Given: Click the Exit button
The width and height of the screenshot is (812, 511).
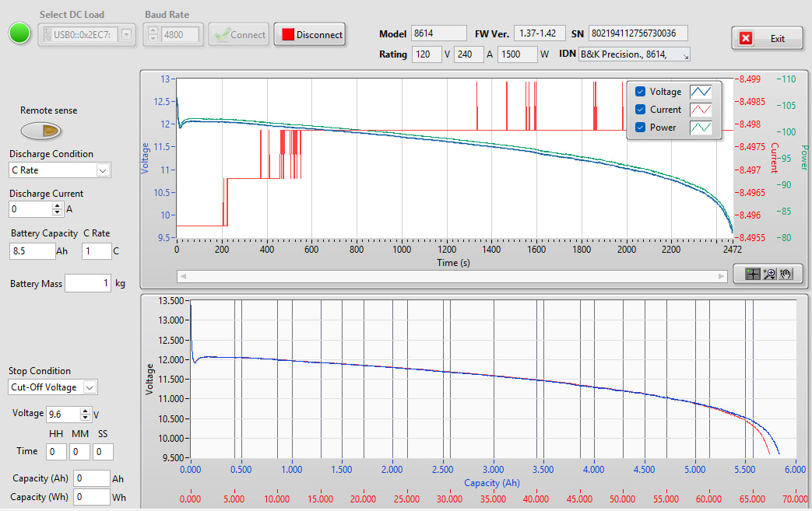Looking at the screenshot, I should [x=767, y=38].
